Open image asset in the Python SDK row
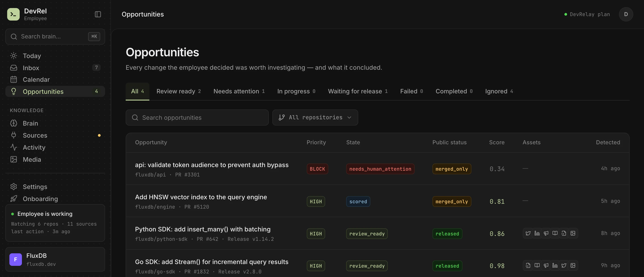The height and width of the screenshot is (277, 644). (x=573, y=233)
